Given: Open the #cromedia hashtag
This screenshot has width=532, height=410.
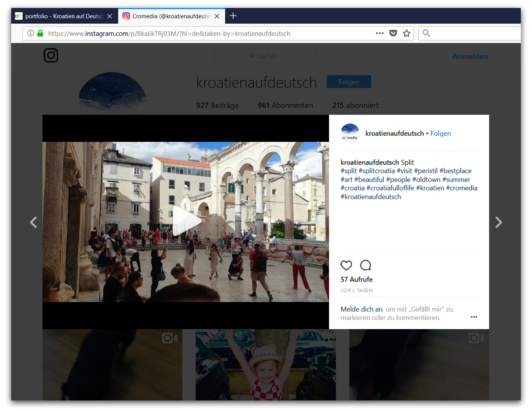Looking at the screenshot, I should pyautogui.click(x=462, y=188).
